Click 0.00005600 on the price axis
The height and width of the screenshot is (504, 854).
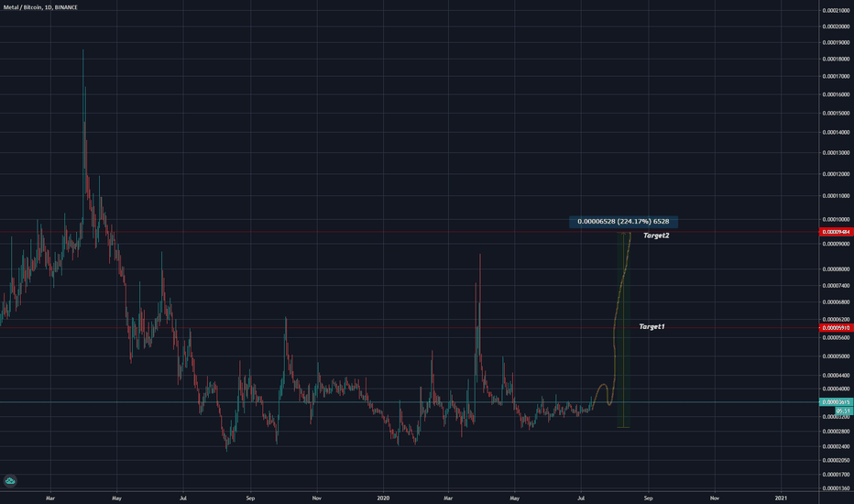click(x=836, y=337)
